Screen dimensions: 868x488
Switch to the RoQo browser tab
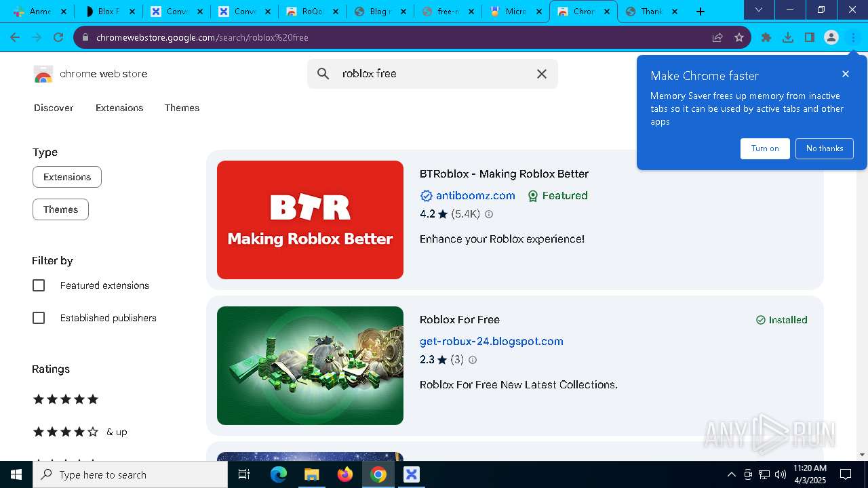pos(311,12)
